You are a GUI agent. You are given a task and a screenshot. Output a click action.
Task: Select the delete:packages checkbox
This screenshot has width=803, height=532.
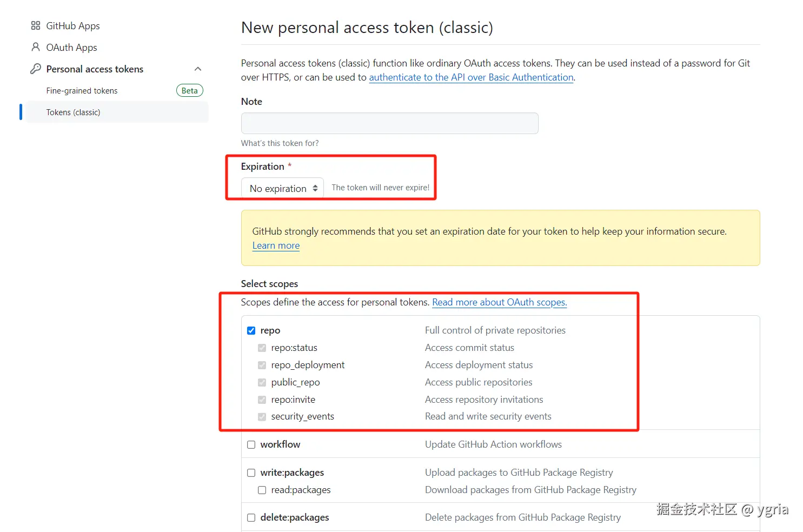click(251, 517)
